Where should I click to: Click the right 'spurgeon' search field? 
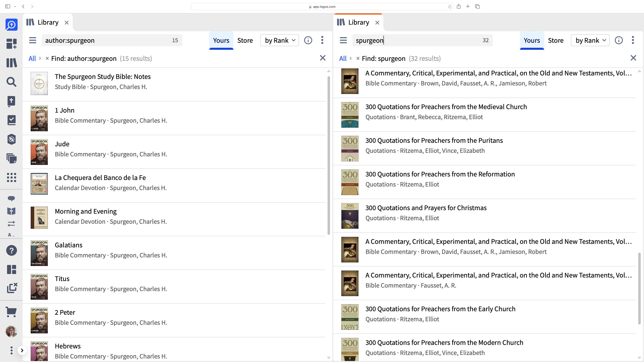(423, 40)
